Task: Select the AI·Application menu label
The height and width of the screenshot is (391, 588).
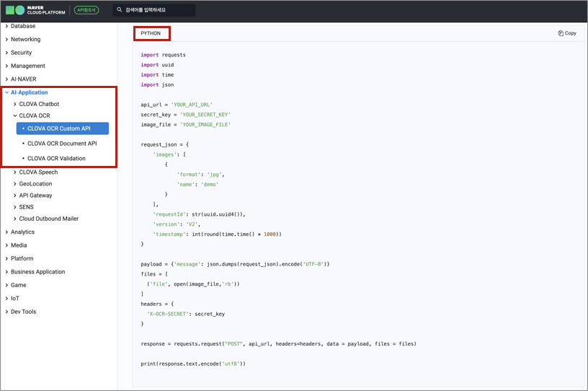Action: [30, 92]
